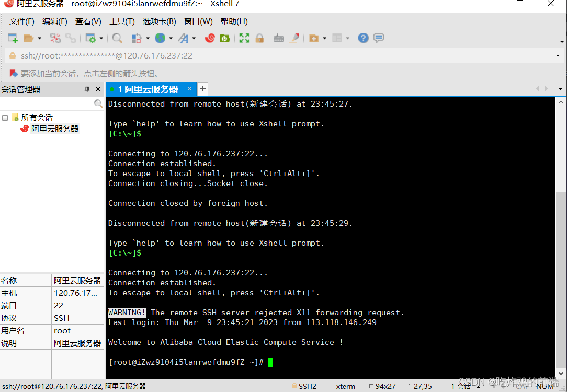567x392 pixels.
Task: Click SSH2 in the status bar
Action: [x=308, y=386]
